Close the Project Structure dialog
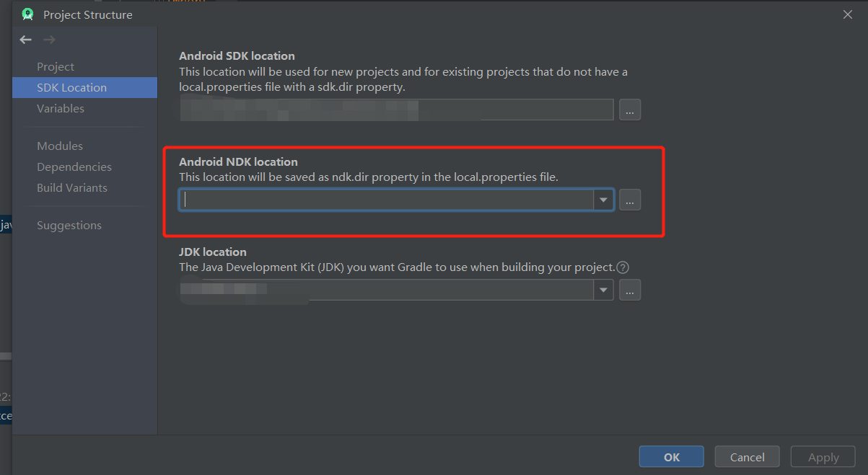This screenshot has width=868, height=475. pos(848,14)
